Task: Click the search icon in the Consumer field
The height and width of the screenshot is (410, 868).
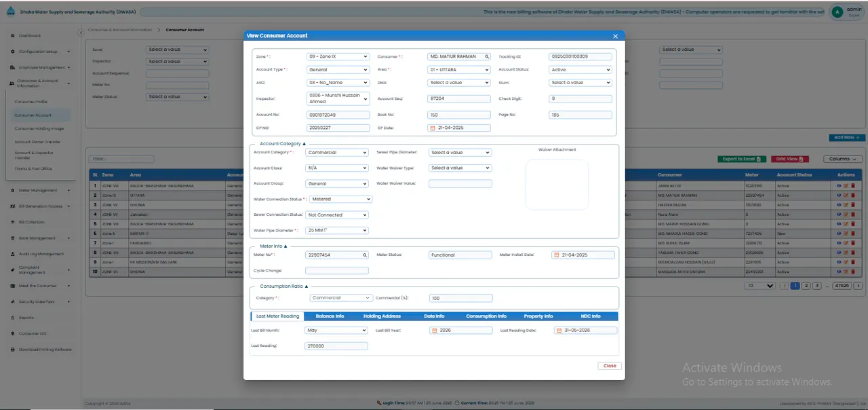Action: [486, 57]
